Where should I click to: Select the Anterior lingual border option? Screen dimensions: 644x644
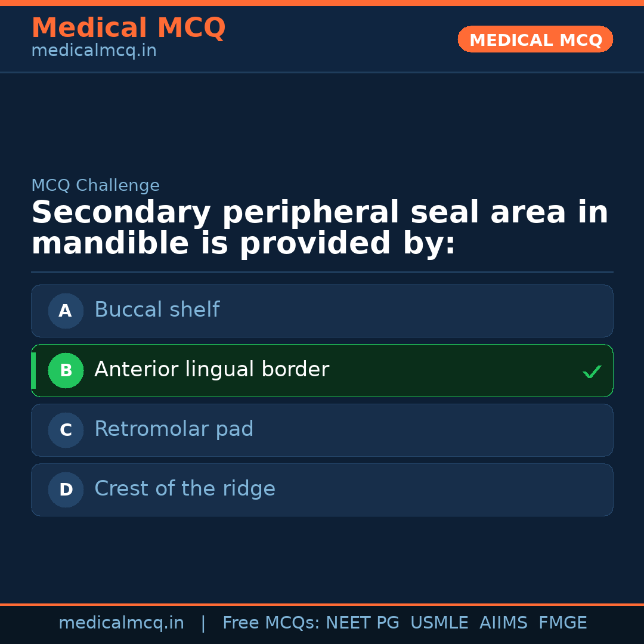(322, 370)
